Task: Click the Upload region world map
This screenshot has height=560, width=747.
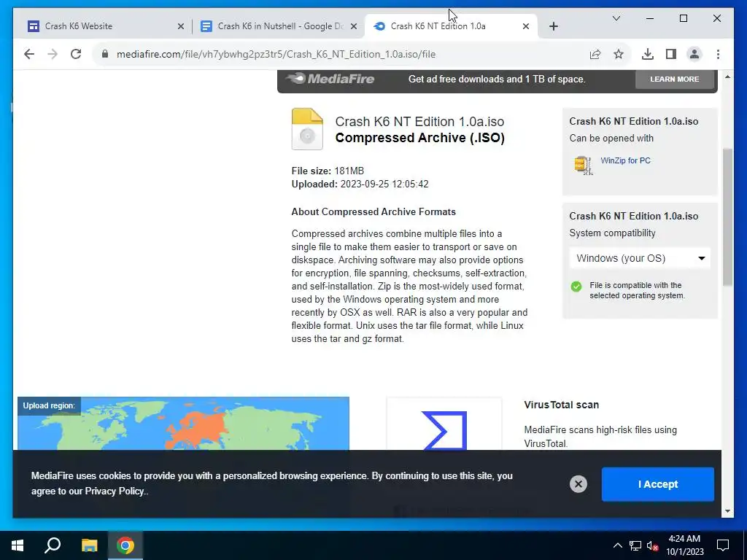Action: point(183,424)
